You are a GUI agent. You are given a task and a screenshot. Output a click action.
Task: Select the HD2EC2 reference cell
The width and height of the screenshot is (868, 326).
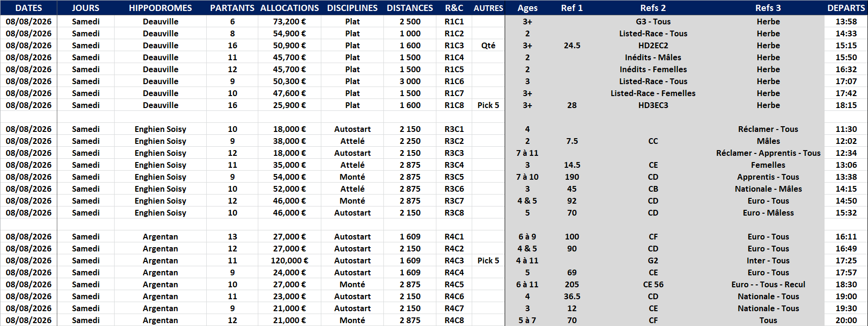pyautogui.click(x=653, y=45)
